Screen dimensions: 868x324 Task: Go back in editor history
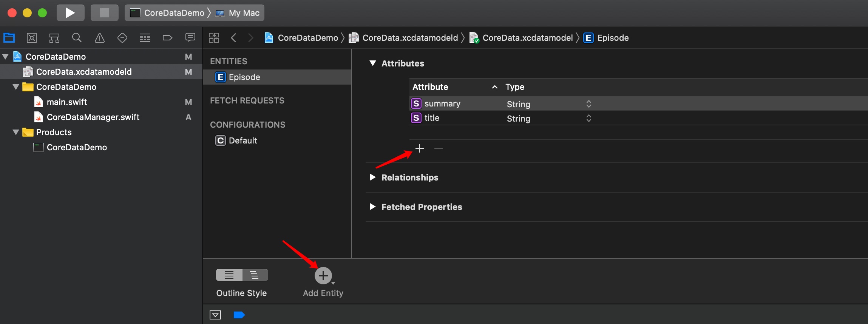tap(233, 38)
